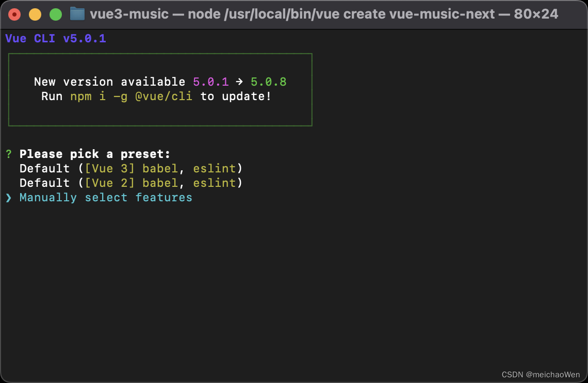Click the CSDN @meichaoWen watermark link
The width and height of the screenshot is (588, 383).
pos(541,374)
